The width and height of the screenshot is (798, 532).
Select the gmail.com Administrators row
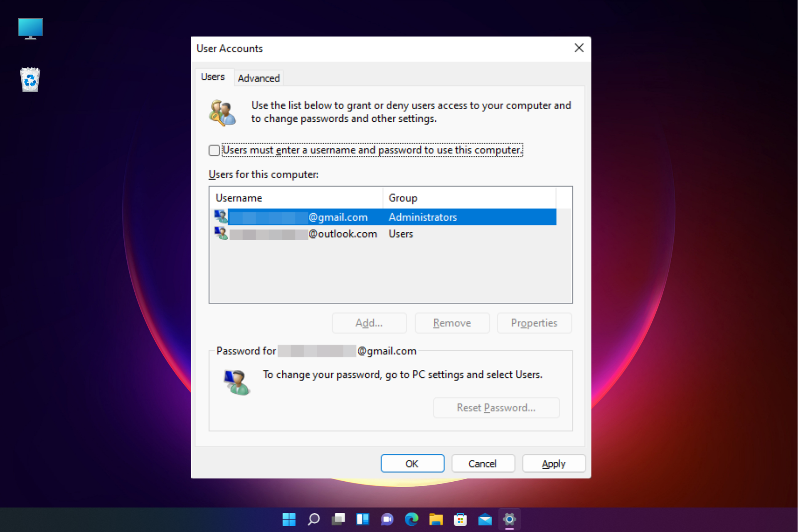(339, 217)
